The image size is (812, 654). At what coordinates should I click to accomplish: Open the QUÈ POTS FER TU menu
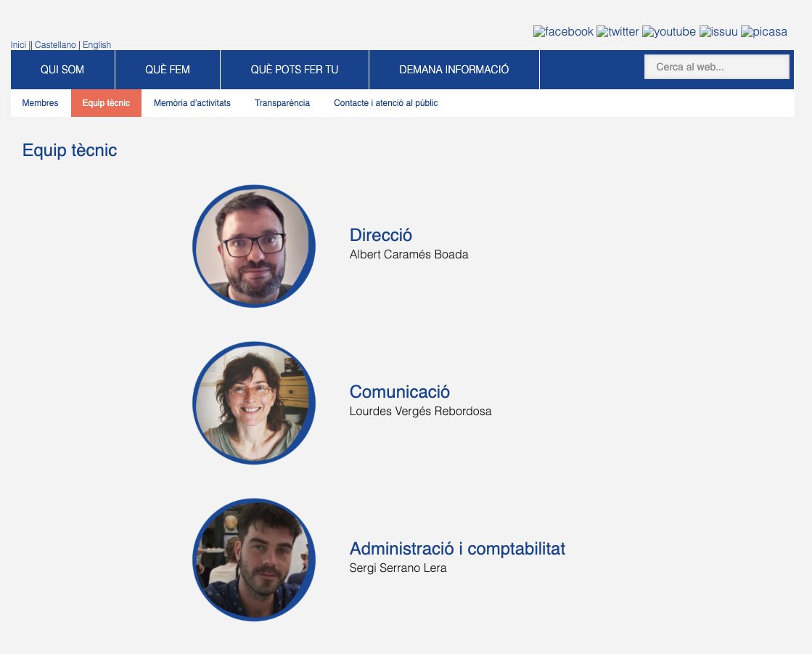(x=294, y=70)
